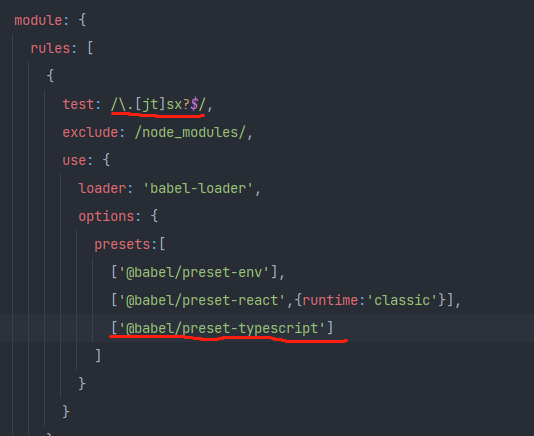Viewport: 534px width, 436px height.
Task: Place the cursor on 'rules' key
Action: point(50,48)
